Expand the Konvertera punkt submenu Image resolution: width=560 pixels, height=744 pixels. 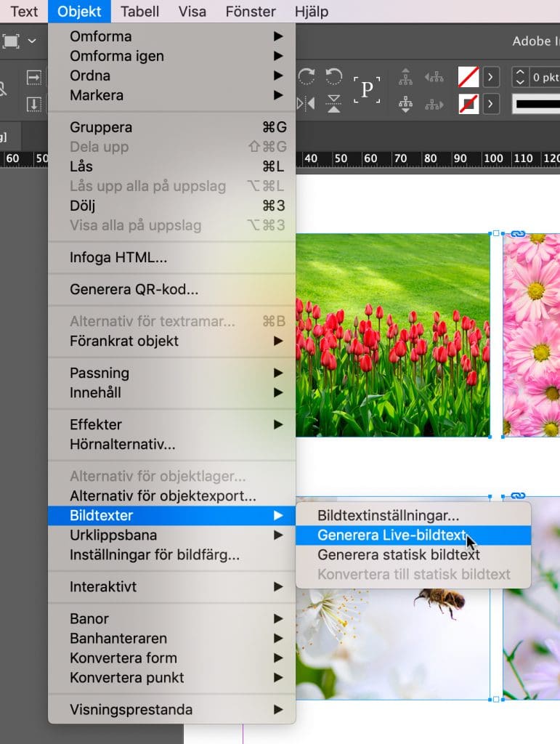coord(171,678)
